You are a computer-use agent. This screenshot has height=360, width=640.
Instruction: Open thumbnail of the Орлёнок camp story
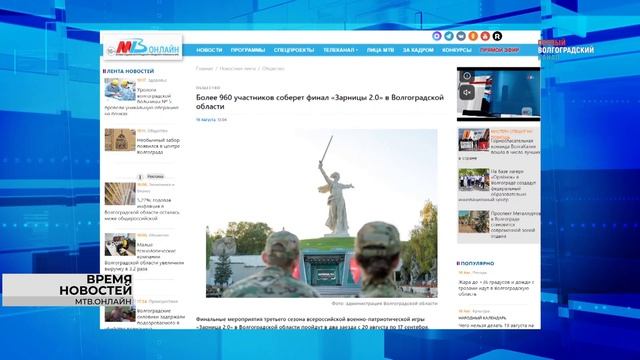[x=473, y=180]
